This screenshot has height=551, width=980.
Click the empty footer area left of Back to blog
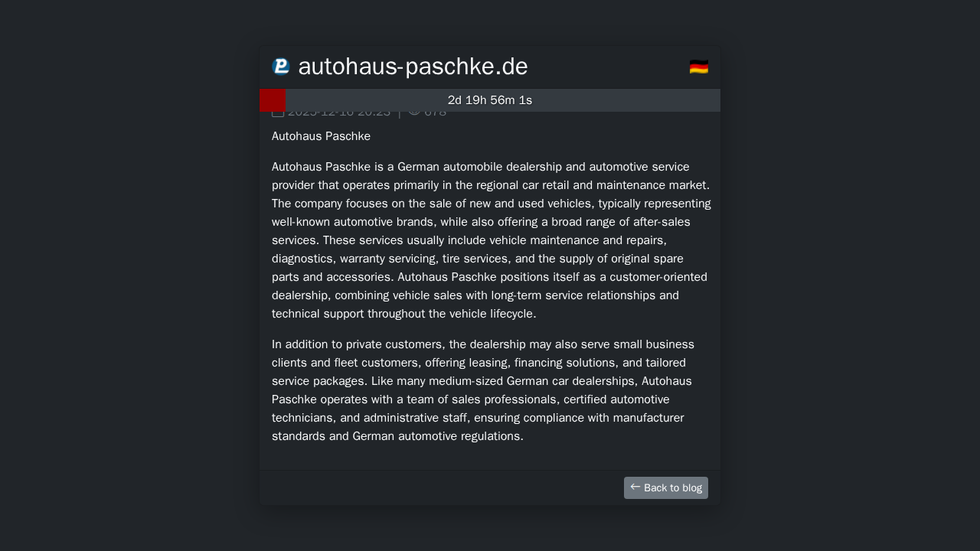(x=436, y=487)
